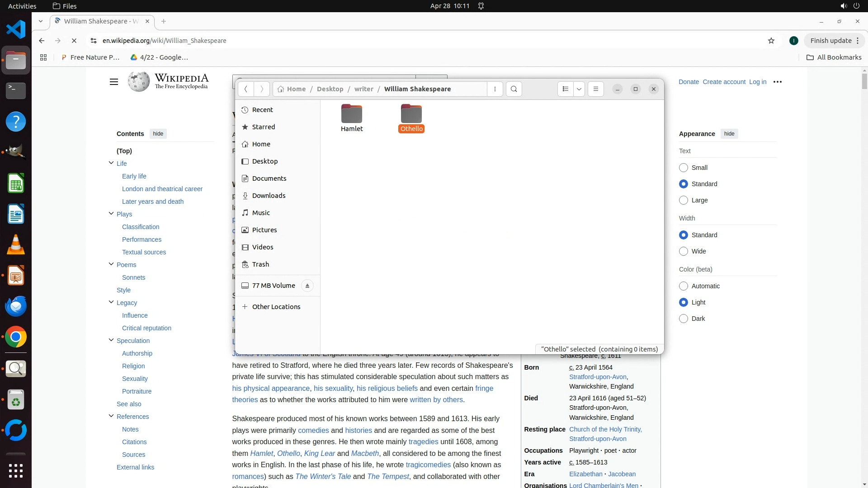
Task: Select Large text size
Action: (x=684, y=200)
